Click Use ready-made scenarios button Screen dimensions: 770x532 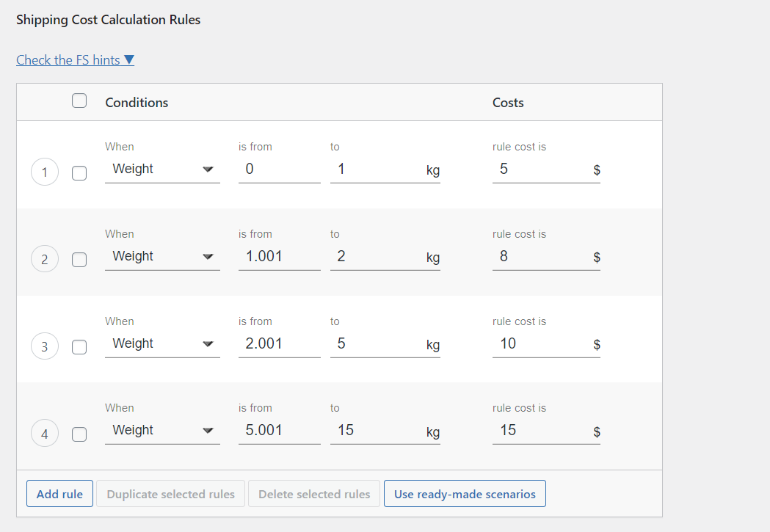(465, 494)
